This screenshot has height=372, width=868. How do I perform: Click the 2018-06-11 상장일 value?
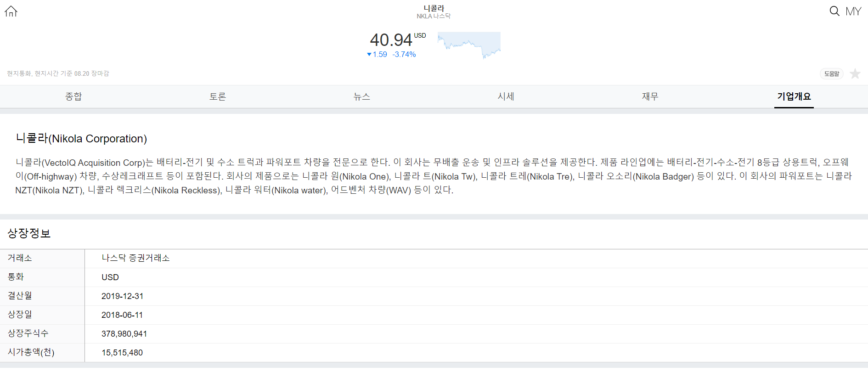(122, 315)
